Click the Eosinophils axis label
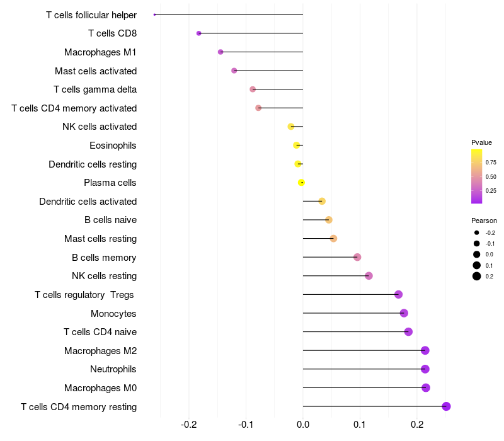The image size is (504, 441). [x=113, y=146]
